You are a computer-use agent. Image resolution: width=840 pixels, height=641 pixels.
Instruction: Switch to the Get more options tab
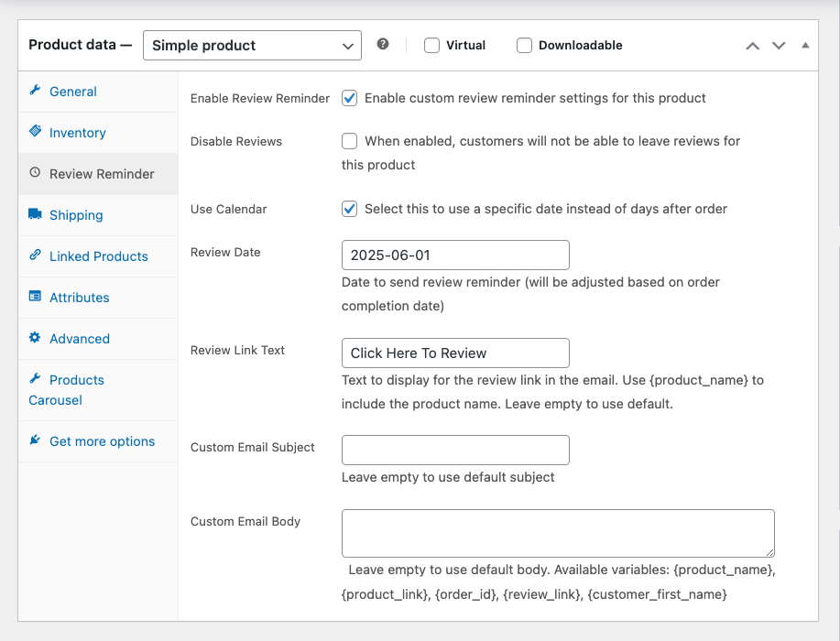pos(101,441)
